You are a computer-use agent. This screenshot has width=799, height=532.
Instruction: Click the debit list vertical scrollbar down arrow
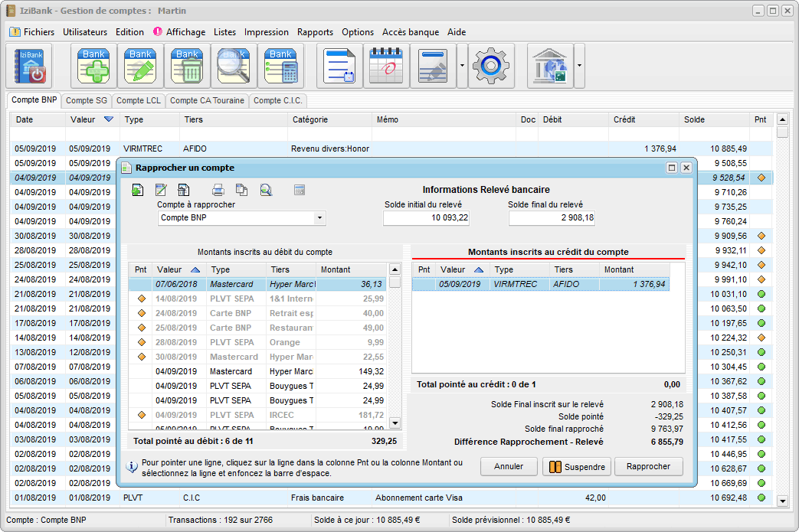(x=395, y=423)
